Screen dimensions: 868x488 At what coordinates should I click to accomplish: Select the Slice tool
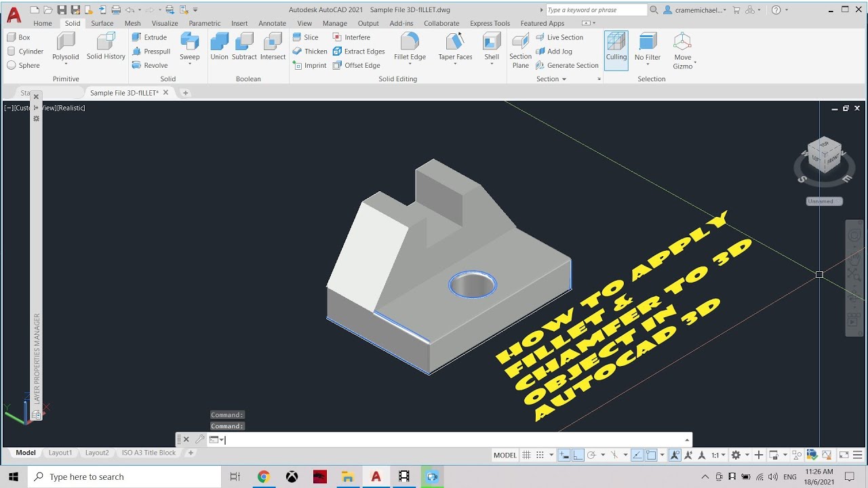pos(306,37)
